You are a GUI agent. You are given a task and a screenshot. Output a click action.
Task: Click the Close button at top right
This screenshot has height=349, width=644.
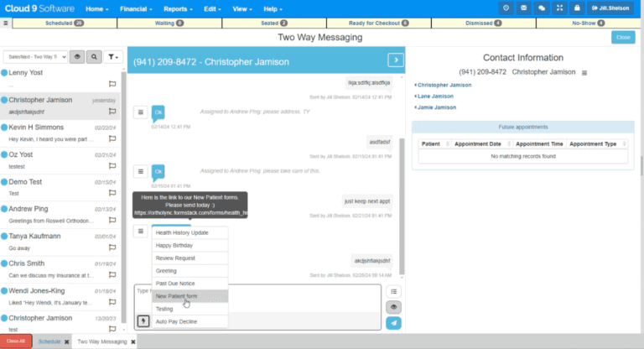[623, 38]
